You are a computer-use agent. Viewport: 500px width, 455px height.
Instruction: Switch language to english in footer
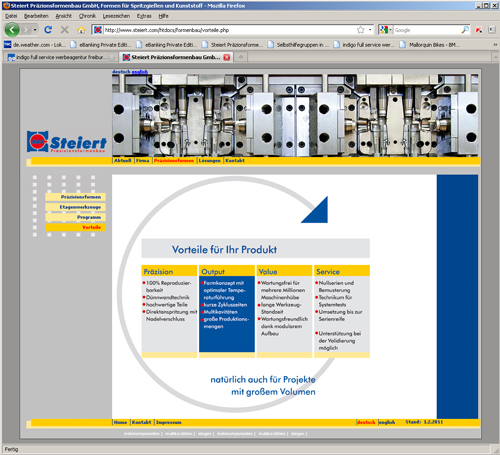(387, 422)
